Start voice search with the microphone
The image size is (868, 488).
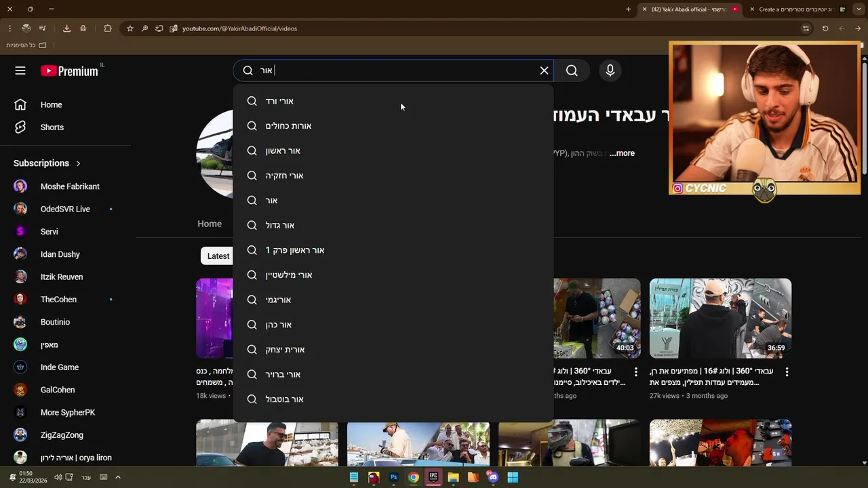pos(610,70)
